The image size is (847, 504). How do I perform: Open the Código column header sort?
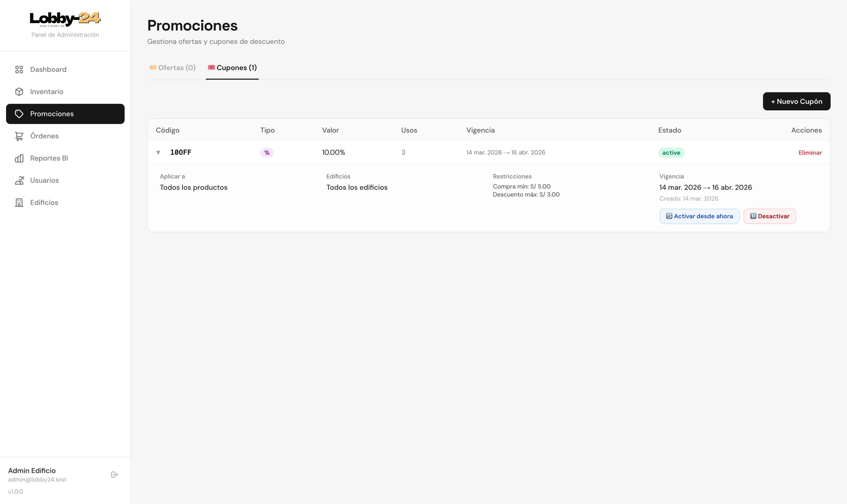point(167,130)
